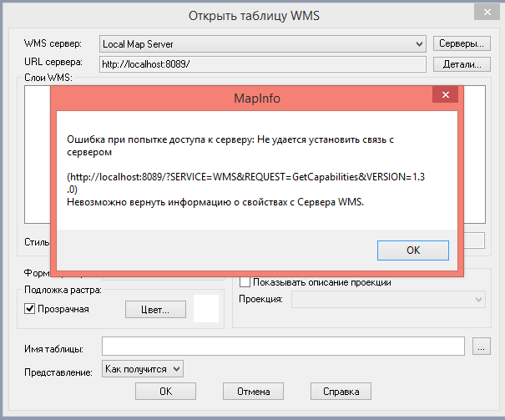Click the Детали... button
The image size is (505, 420).
click(462, 64)
